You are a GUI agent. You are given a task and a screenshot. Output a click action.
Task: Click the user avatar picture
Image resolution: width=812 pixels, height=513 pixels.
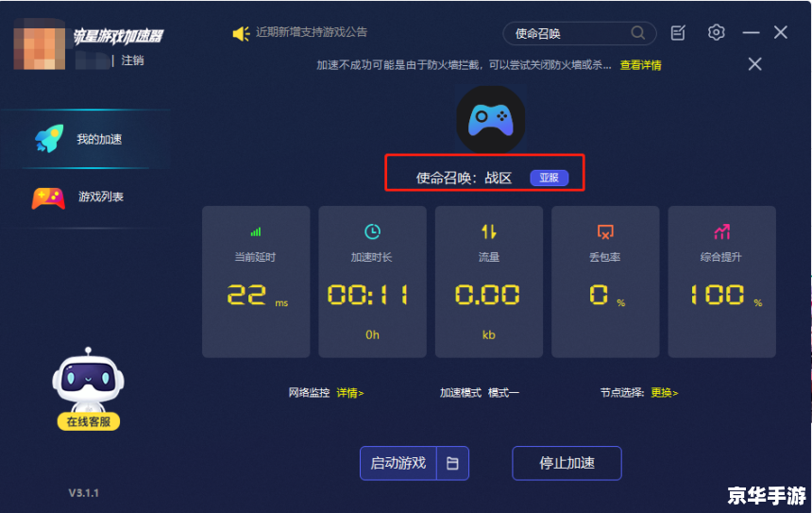[40, 44]
